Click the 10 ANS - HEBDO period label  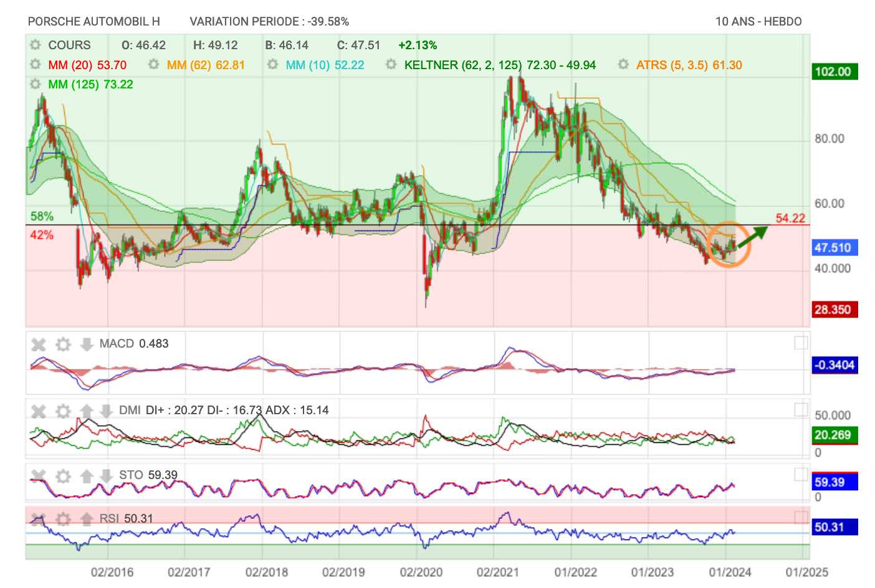(758, 21)
